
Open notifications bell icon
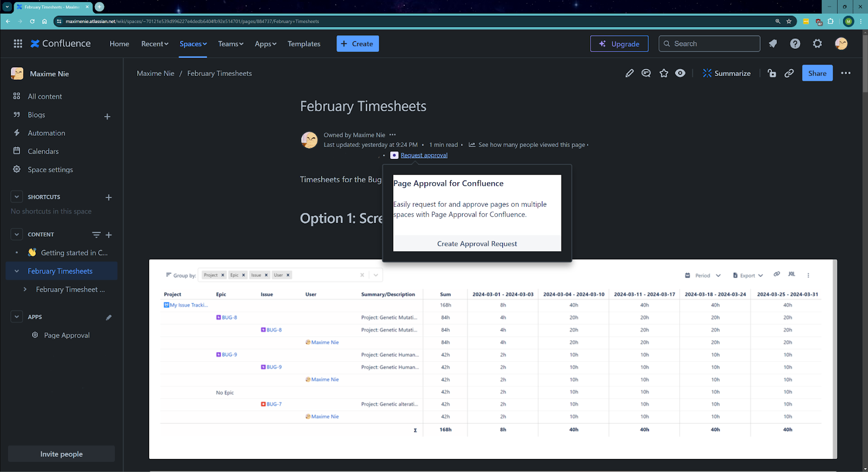click(x=773, y=43)
